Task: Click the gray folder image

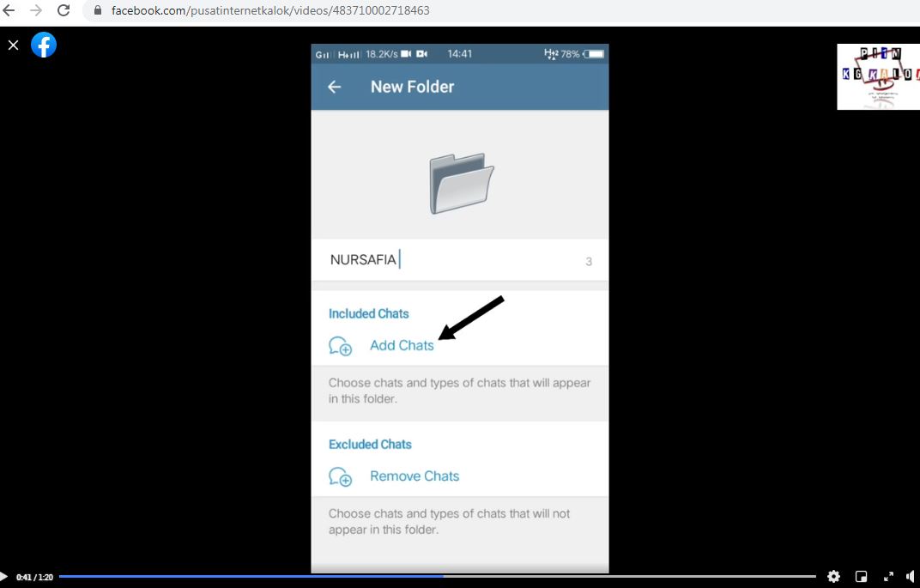Action: [461, 183]
